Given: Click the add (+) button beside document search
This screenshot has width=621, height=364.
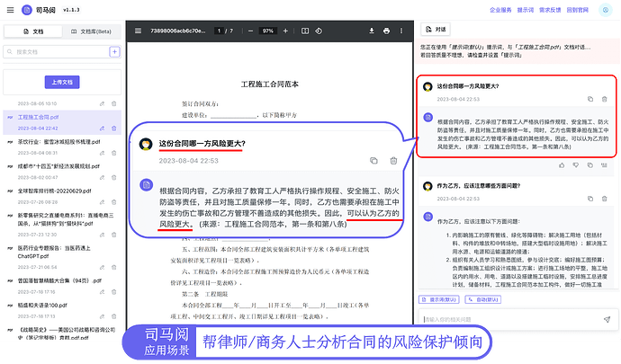Looking at the screenshot, I should (x=114, y=52).
